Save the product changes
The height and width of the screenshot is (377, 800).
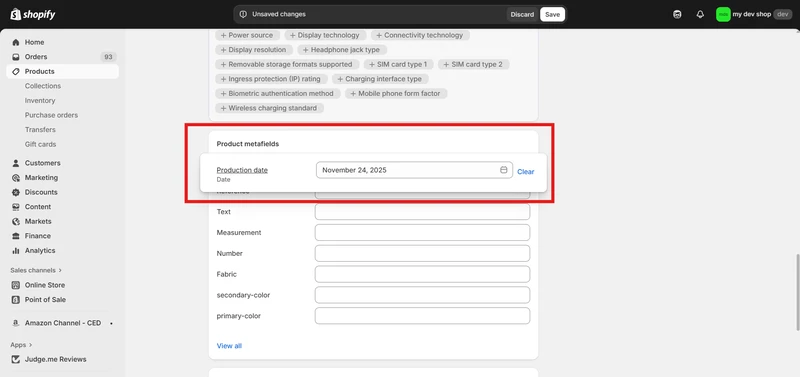552,14
